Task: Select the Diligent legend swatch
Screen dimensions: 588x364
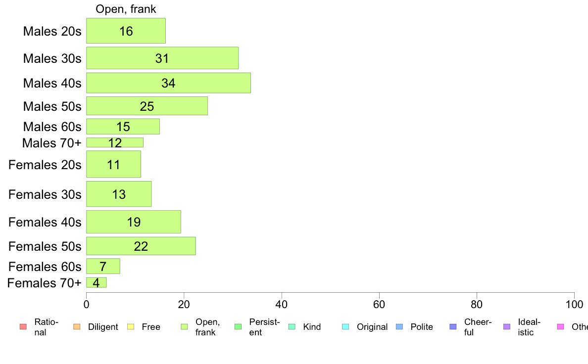Action: pyautogui.click(x=76, y=327)
